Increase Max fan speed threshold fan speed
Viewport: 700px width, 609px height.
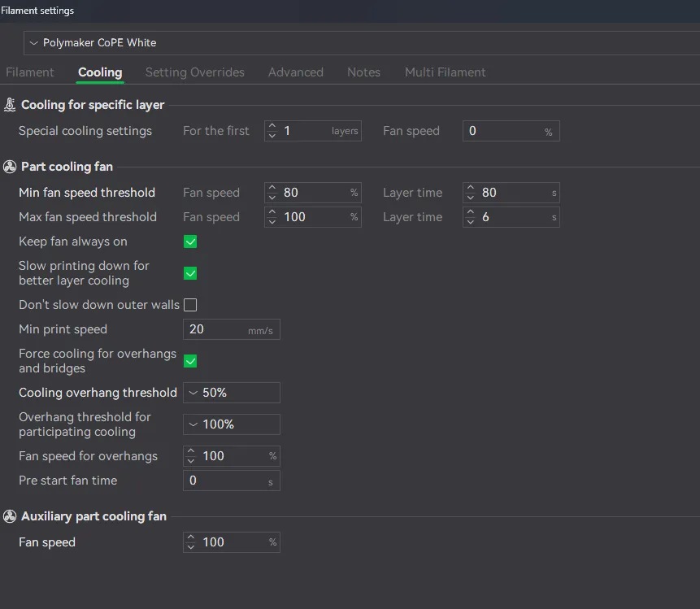[x=272, y=212]
